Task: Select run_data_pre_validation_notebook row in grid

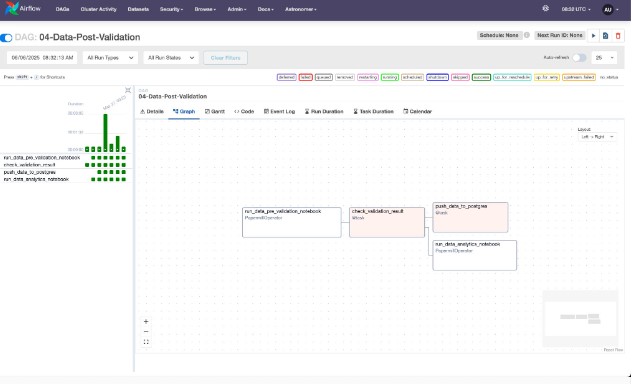Action: coord(65,158)
